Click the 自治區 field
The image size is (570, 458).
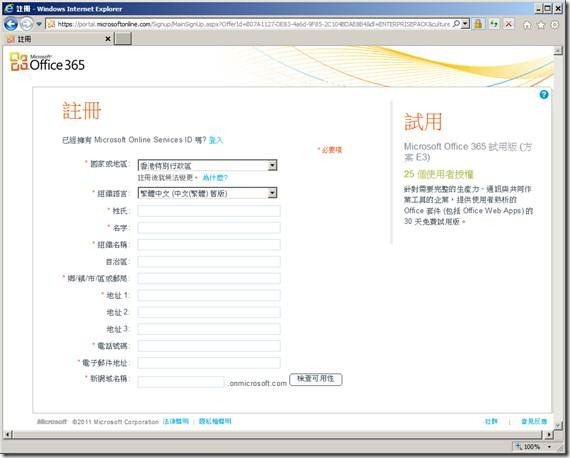tap(209, 262)
